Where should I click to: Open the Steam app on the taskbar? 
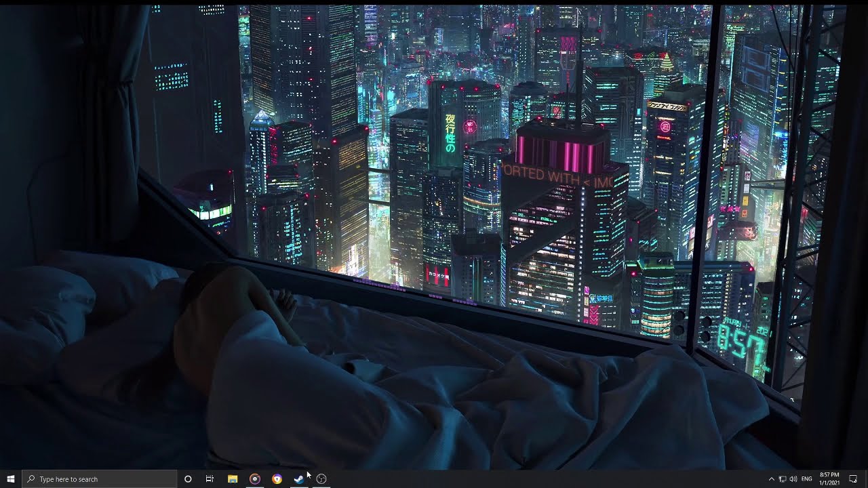tap(299, 479)
